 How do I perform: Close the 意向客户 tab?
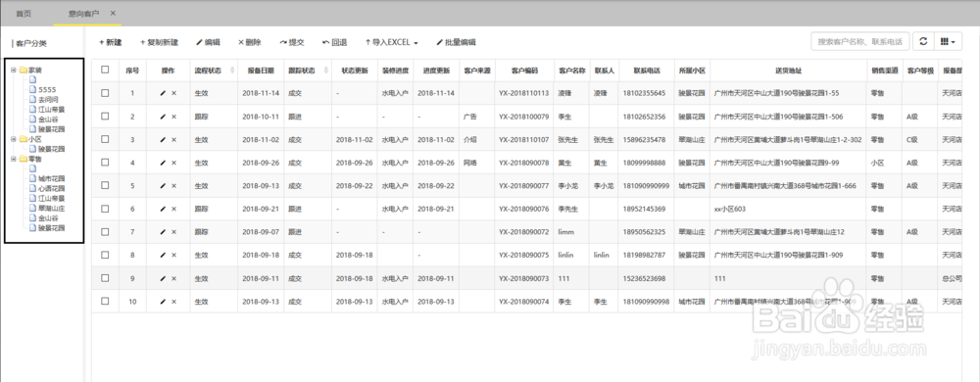(113, 13)
